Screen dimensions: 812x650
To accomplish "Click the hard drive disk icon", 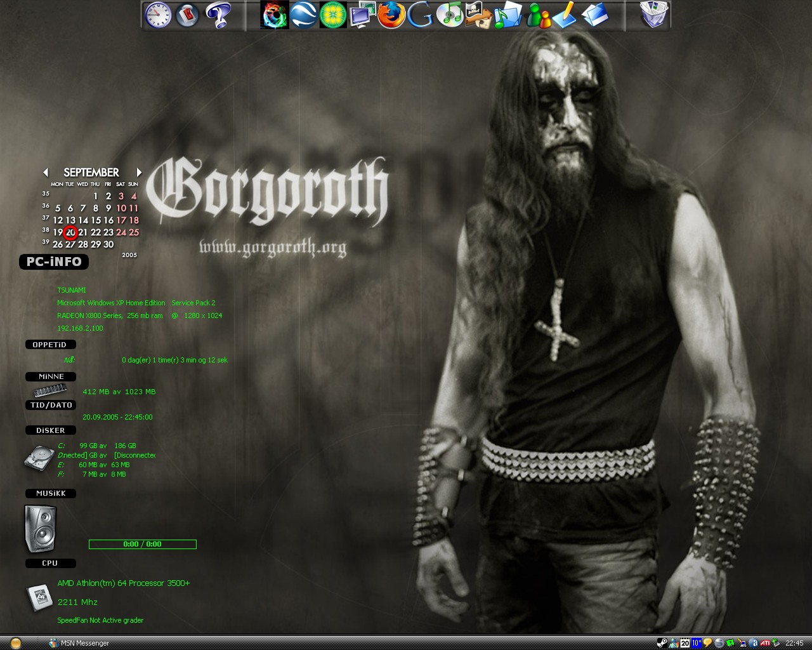I will 39,458.
